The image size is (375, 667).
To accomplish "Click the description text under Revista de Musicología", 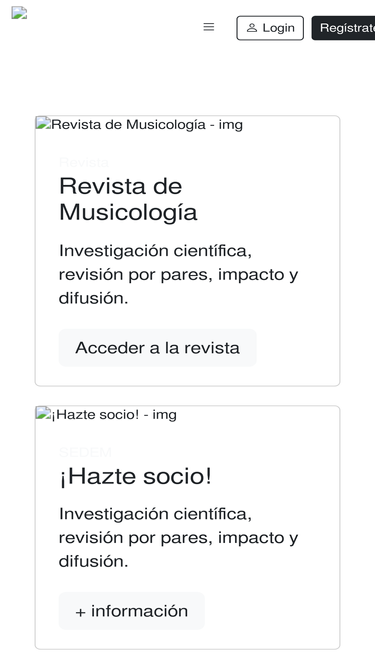I will click(179, 274).
